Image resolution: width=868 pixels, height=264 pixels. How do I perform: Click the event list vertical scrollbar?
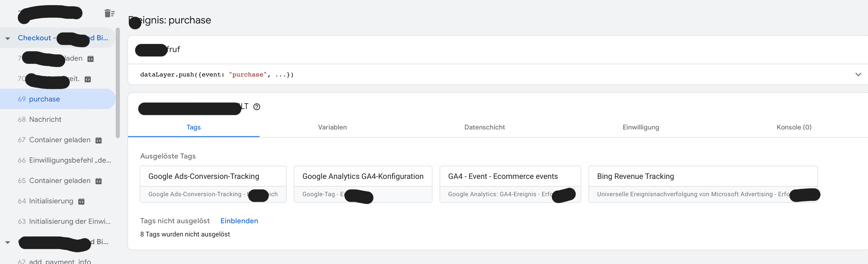118,83
